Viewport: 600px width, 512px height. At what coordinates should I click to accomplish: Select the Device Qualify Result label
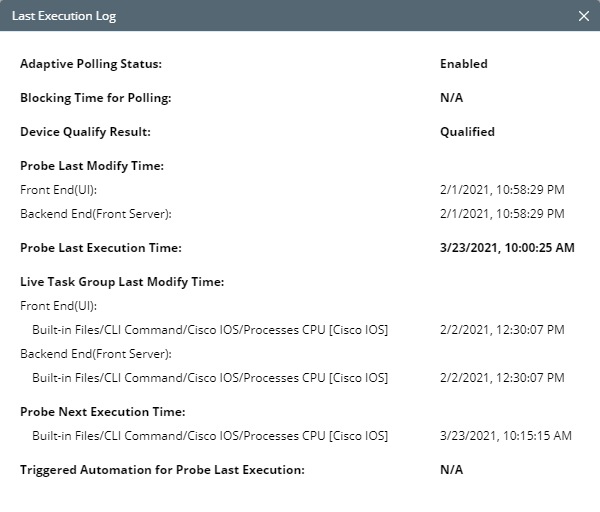(85, 132)
